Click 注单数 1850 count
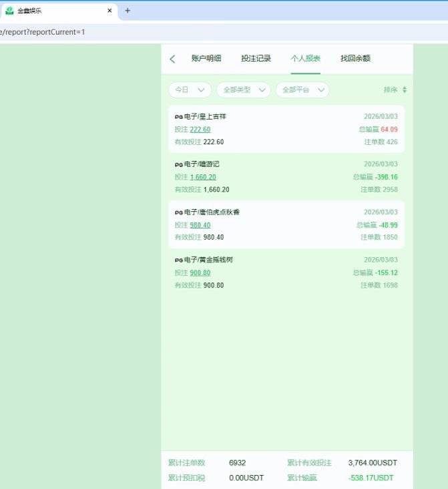This screenshot has width=448, height=489. point(379,237)
